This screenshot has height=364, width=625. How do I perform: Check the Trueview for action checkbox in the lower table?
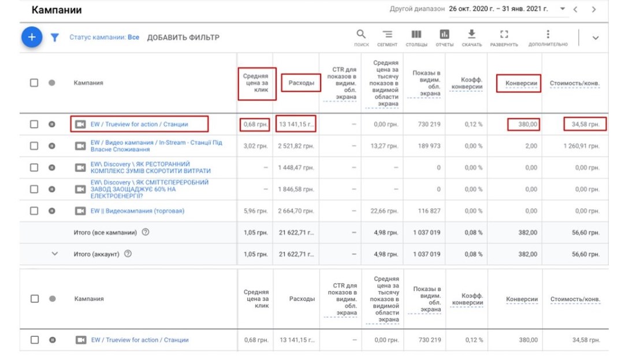pos(35,340)
